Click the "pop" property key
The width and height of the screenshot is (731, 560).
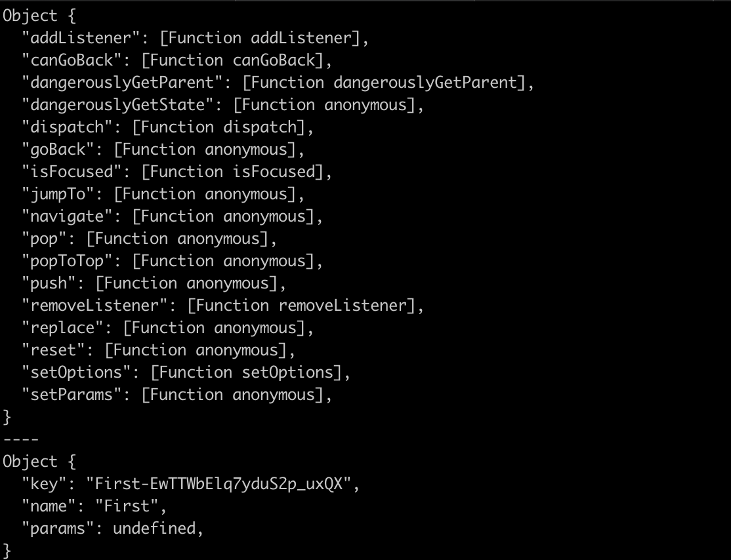[44, 239]
